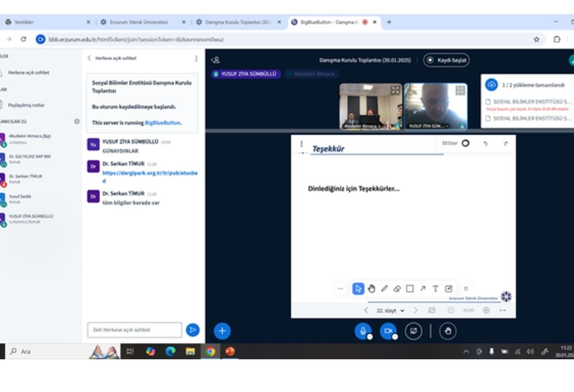Open the 22. slayt slide dropdown

pos(391,311)
